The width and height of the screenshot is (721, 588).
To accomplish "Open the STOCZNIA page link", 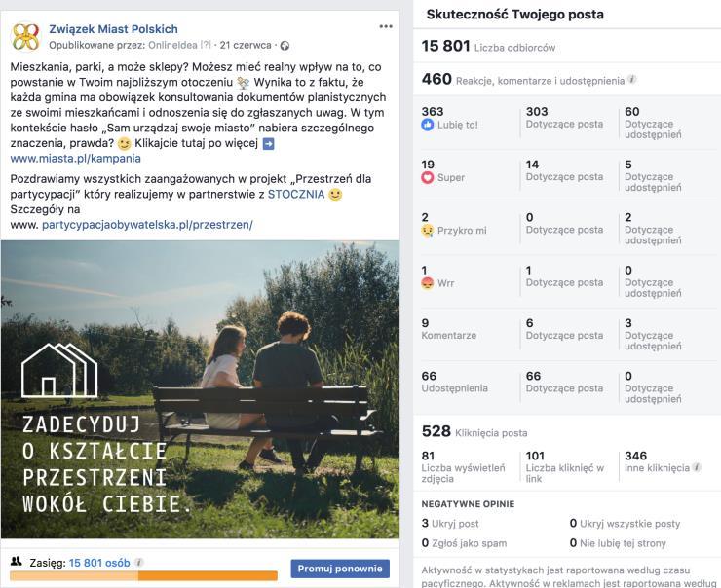I will coord(296,195).
